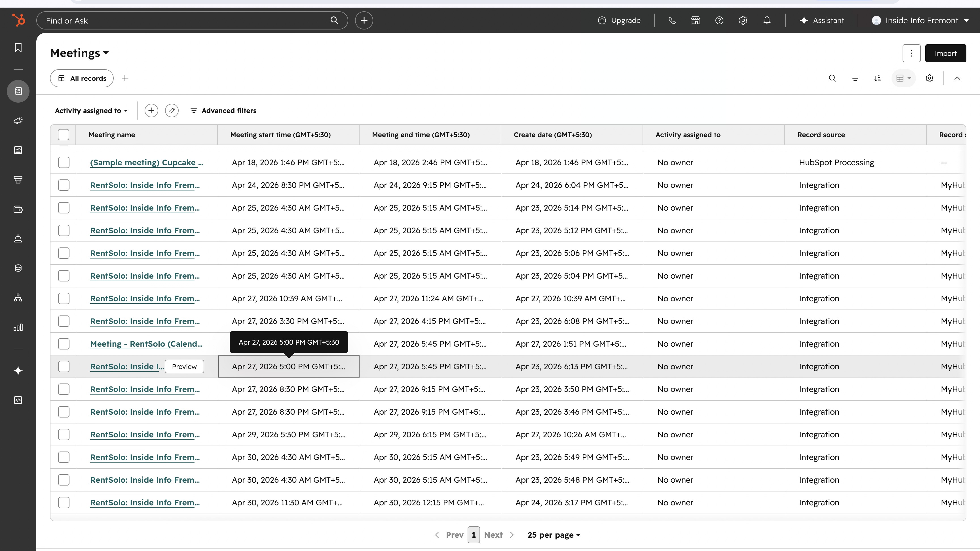Check the Apr 27, 2026 10:39 AM row checkbox

coord(64,298)
